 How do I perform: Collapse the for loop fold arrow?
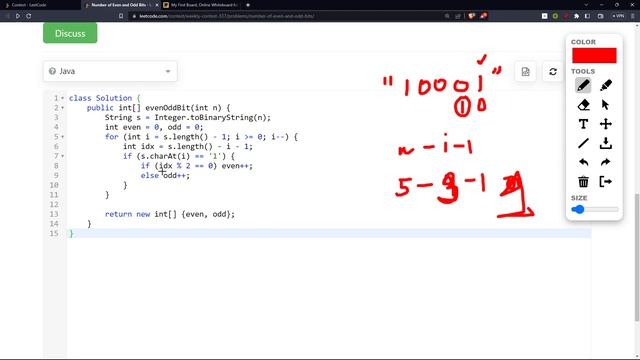(x=62, y=137)
